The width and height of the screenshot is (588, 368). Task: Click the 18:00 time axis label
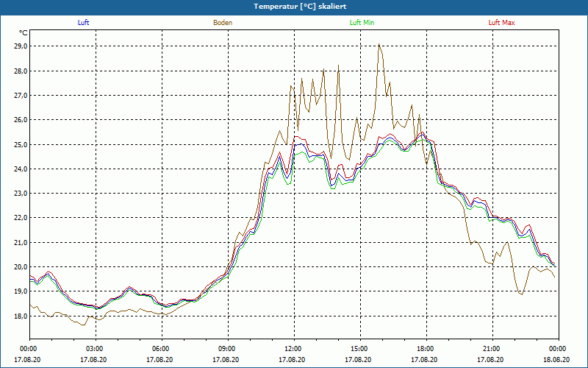tap(426, 349)
